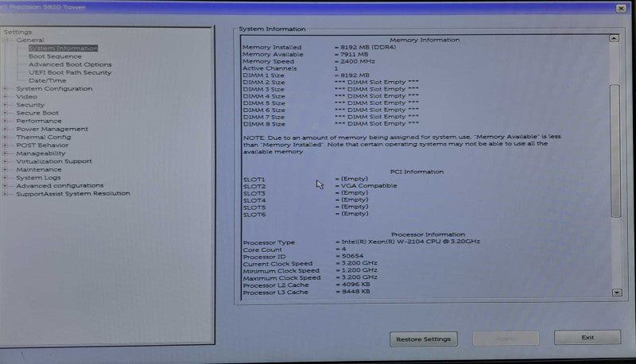Expand the Advanced configurations node
This screenshot has height=364, width=636.
coord(6,186)
